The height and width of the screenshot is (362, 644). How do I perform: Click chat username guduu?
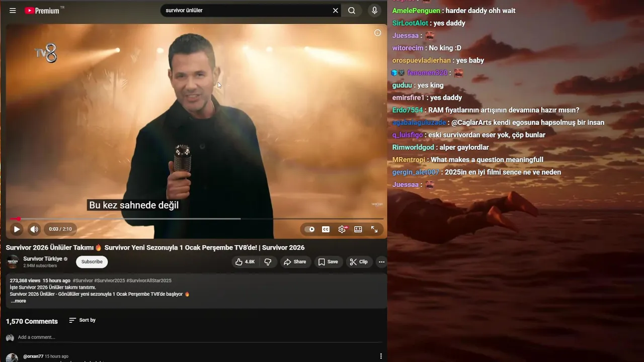click(x=402, y=85)
